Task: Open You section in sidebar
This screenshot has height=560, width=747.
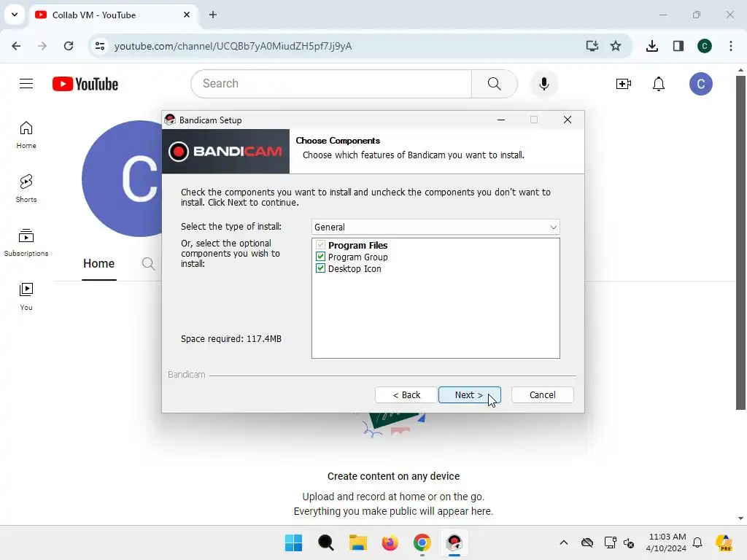Action: click(26, 297)
